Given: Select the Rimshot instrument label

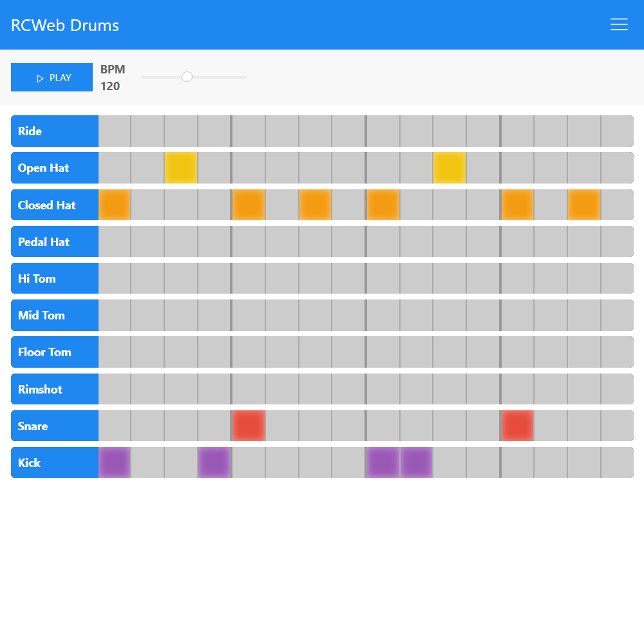Looking at the screenshot, I should click(x=54, y=389).
